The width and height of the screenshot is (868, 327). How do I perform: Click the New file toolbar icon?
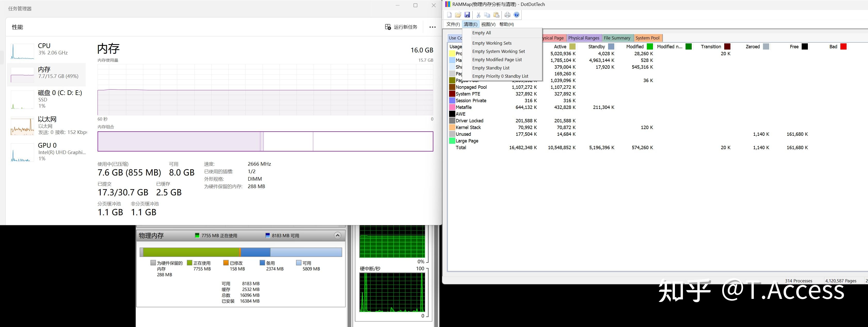449,15
